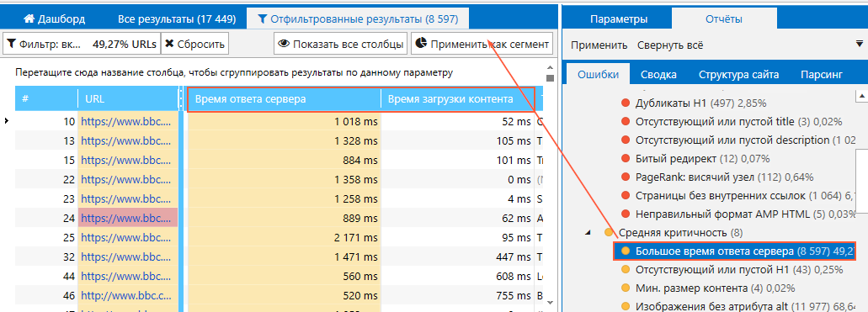Viewport: 868px width, 312px height.
Task: Select Отсутствующий или пустой title error
Action: pyautogui.click(x=739, y=121)
